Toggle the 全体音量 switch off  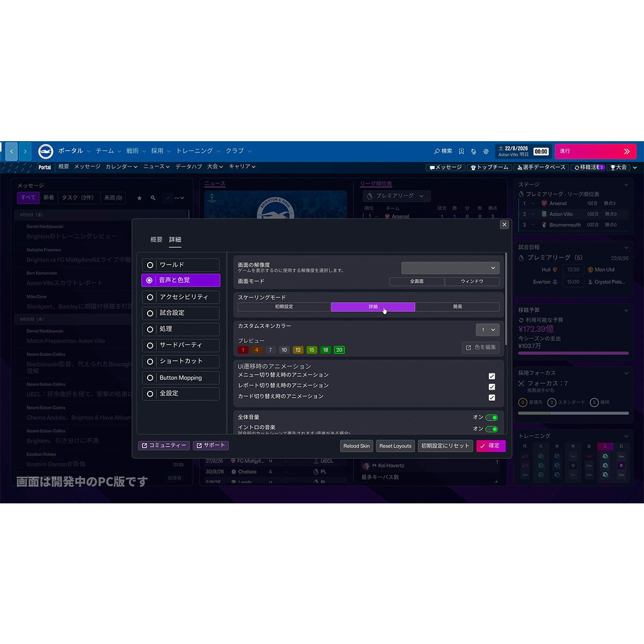pos(492,418)
